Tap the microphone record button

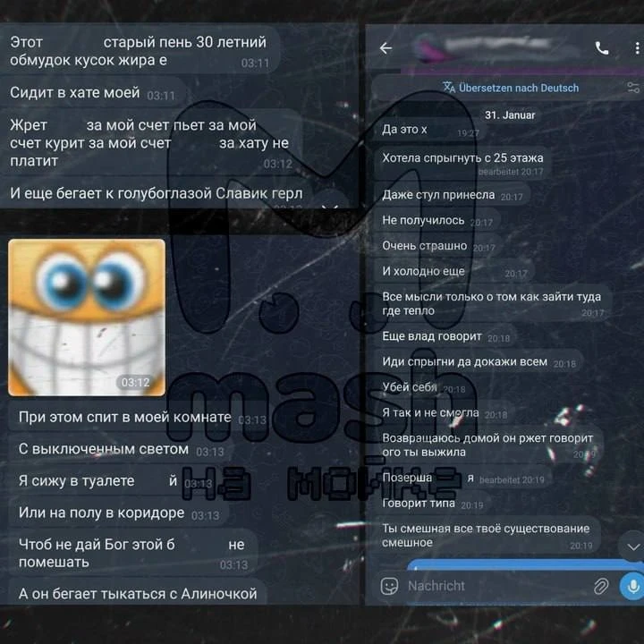pyautogui.click(x=632, y=586)
